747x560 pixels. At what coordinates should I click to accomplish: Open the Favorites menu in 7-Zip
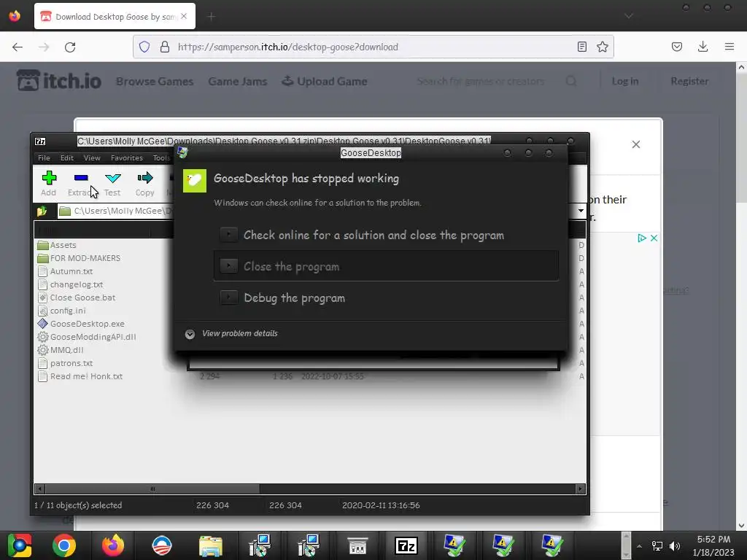(127, 157)
